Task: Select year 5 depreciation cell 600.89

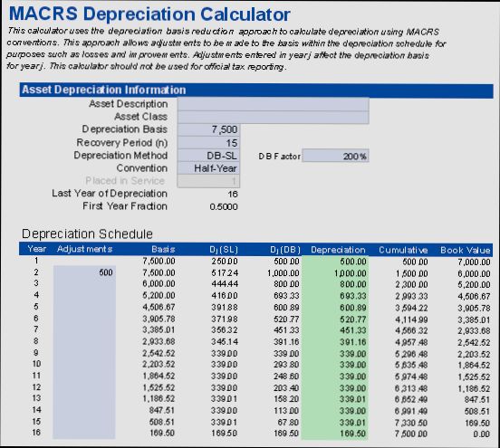Action: pos(335,308)
